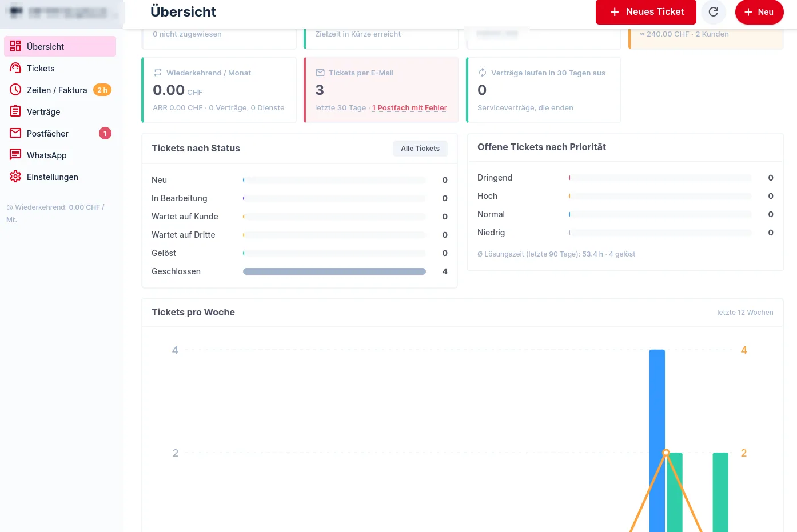Click the mail icon beside Tickets per E-Mail
Image resolution: width=797 pixels, height=532 pixels.
(x=320, y=73)
